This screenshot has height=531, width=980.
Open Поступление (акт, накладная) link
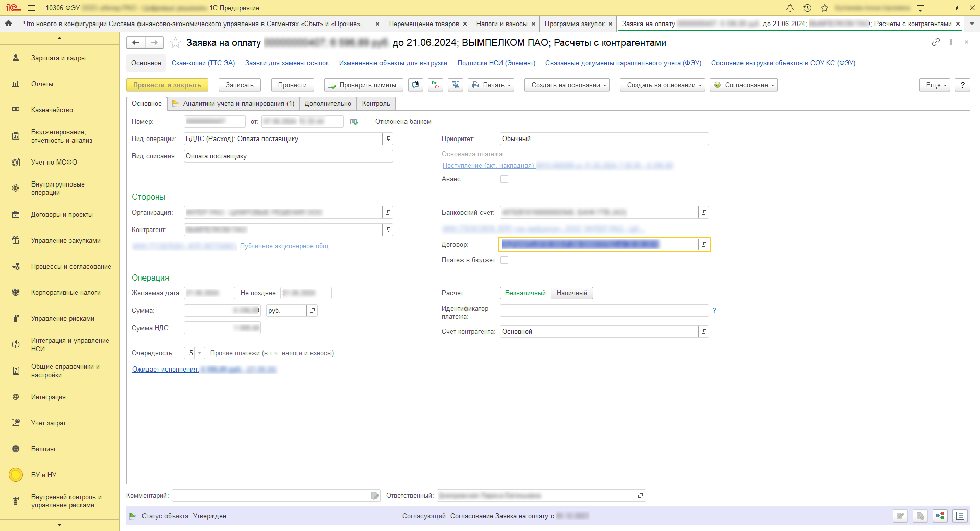click(x=558, y=166)
